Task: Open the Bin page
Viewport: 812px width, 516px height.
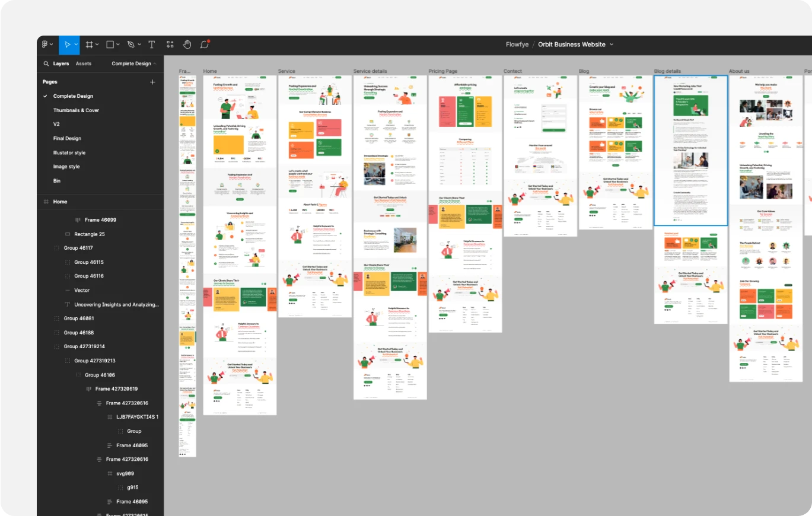Action: (57, 181)
